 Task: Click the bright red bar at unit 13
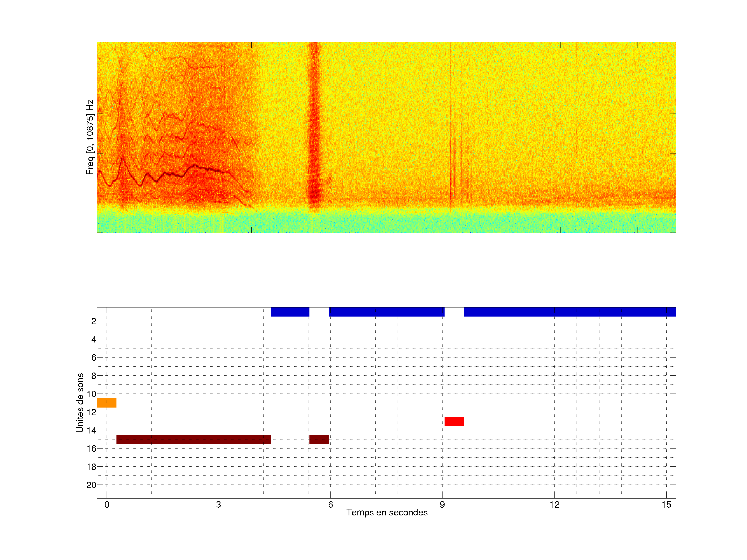coord(454,421)
